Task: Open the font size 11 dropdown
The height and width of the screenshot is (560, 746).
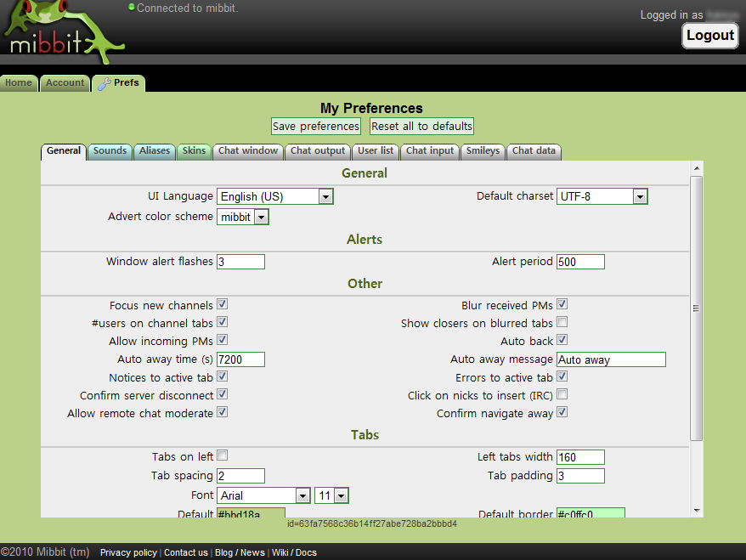Action: 331,495
